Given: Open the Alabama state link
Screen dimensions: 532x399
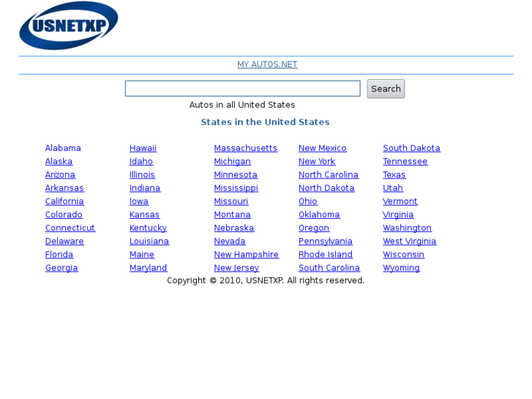Looking at the screenshot, I should tap(63, 148).
